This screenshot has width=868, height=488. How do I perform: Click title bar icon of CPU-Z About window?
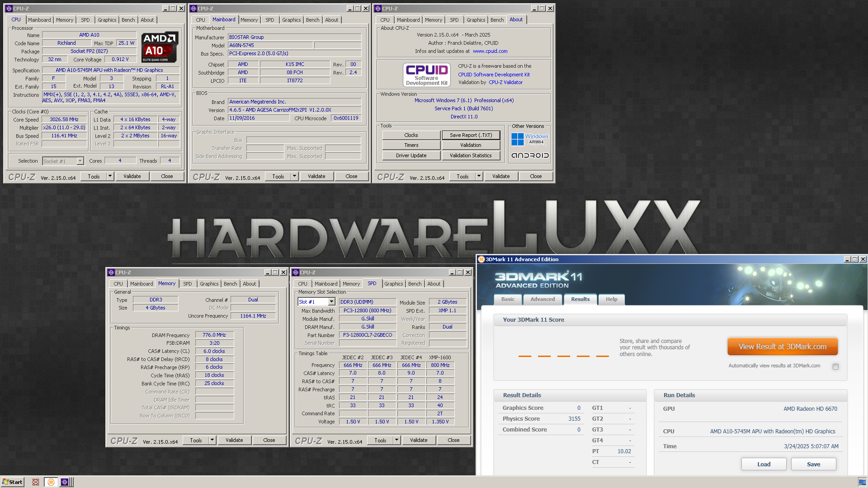tap(378, 9)
